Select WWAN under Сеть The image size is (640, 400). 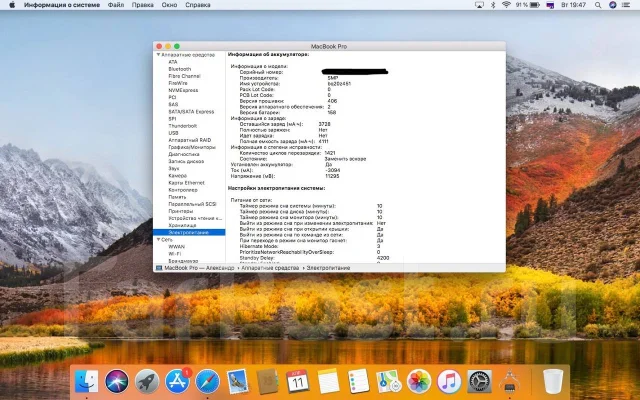176,247
